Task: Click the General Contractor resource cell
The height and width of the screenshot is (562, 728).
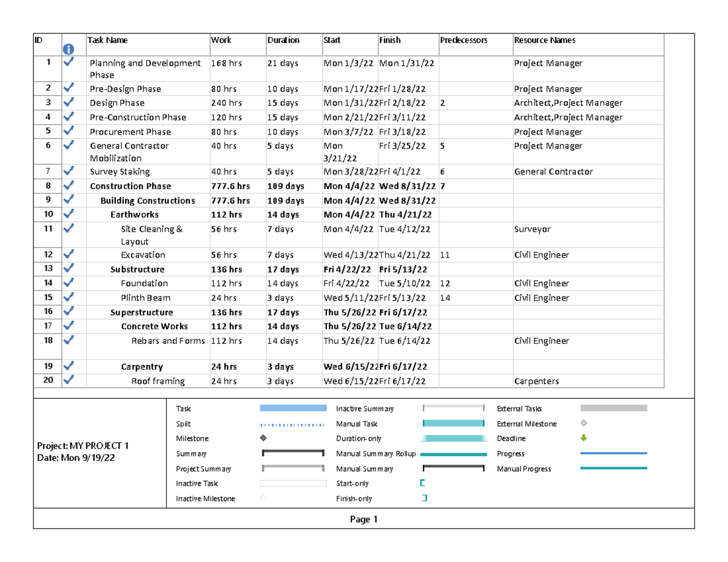Action: tap(553, 172)
